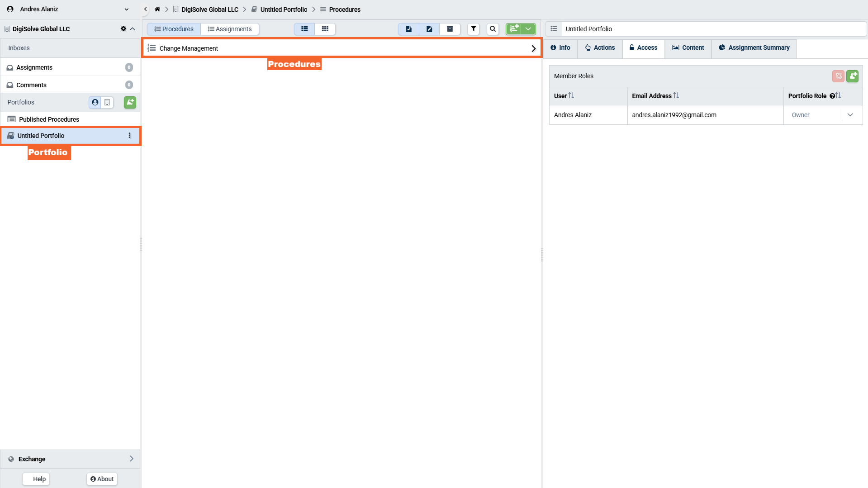
Task: Click the search magnifier icon
Action: coord(493,29)
